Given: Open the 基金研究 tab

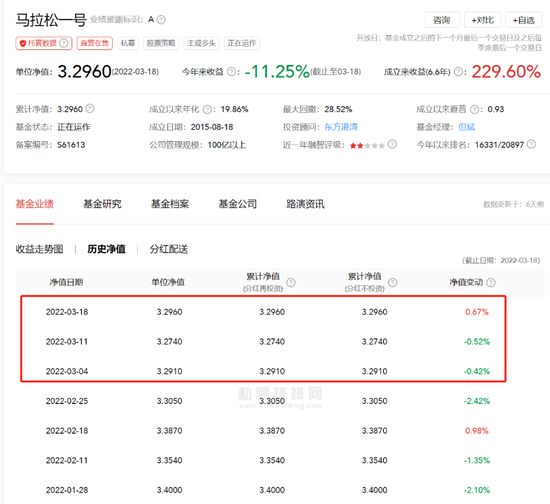Looking at the screenshot, I should [x=102, y=204].
